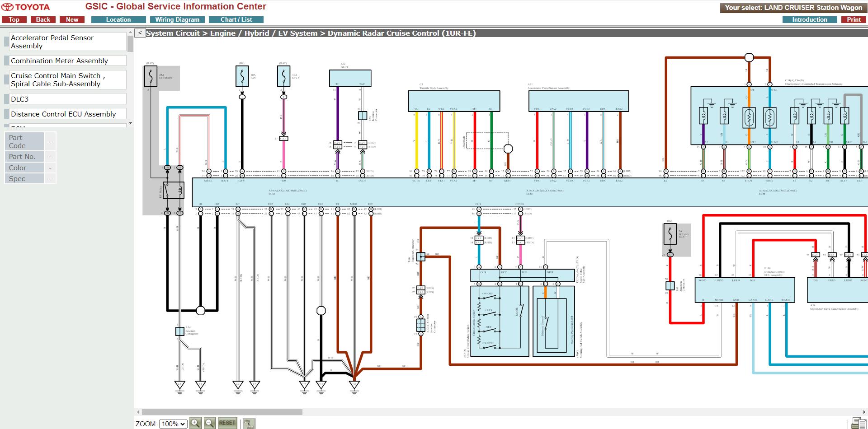Click the A34 junction connector symbol

click(180, 331)
